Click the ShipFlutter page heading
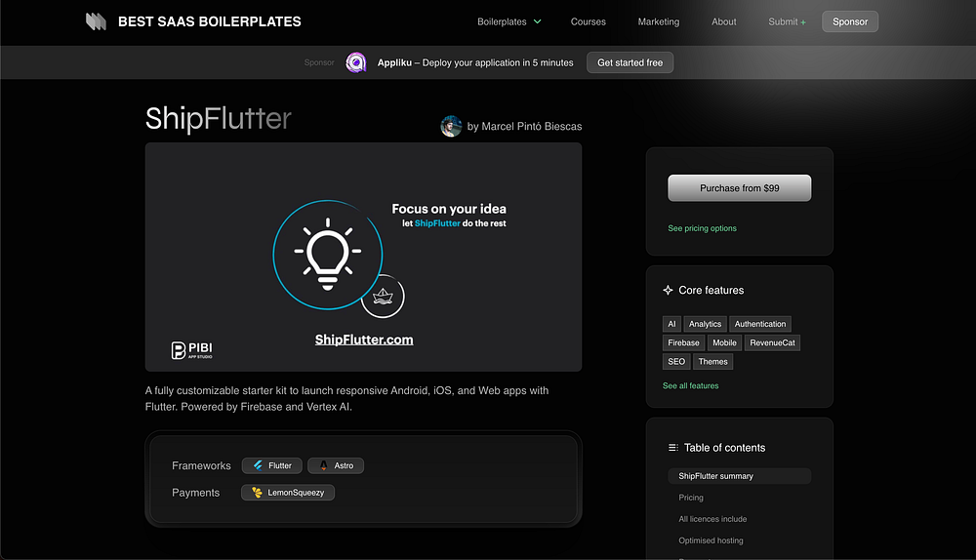Image resolution: width=976 pixels, height=560 pixels. coord(219,119)
